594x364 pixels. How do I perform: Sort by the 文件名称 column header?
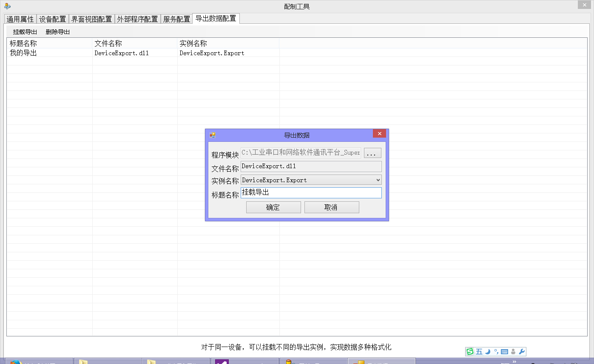135,43
